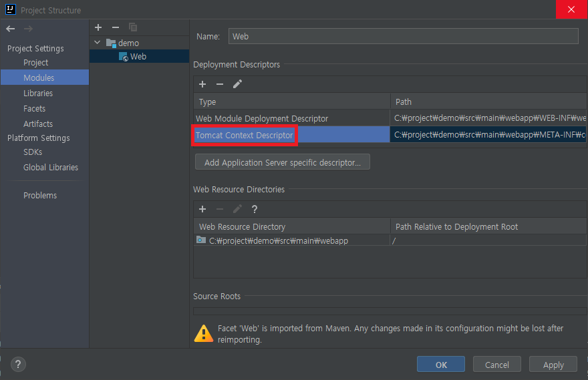This screenshot has height=380, width=588.
Task: Click the META-INF path cell
Action: (x=488, y=134)
